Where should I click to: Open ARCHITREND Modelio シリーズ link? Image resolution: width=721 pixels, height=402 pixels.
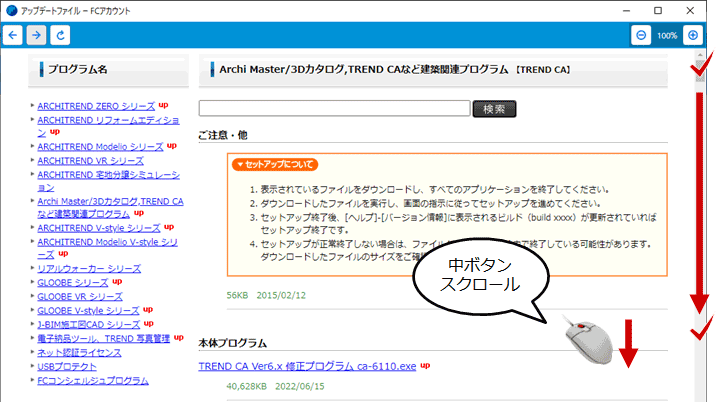(100, 147)
